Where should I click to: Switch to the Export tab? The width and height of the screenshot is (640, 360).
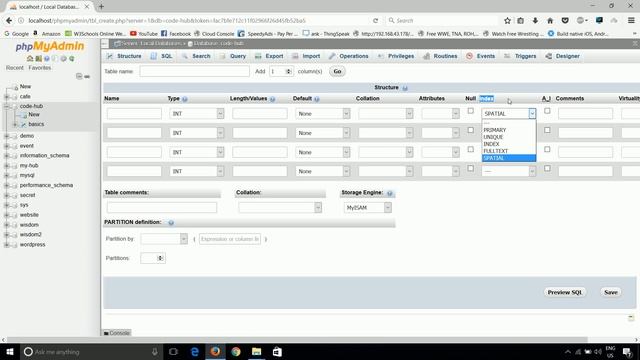[x=269, y=56]
